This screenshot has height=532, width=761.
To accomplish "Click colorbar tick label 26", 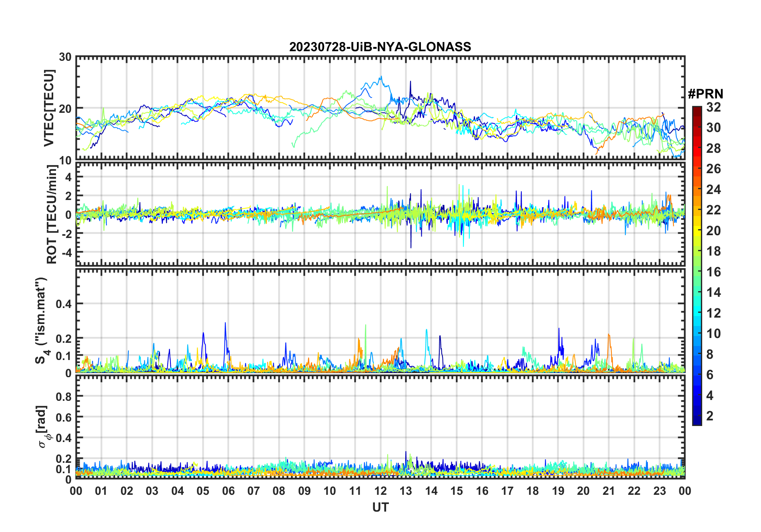I will click(713, 169).
